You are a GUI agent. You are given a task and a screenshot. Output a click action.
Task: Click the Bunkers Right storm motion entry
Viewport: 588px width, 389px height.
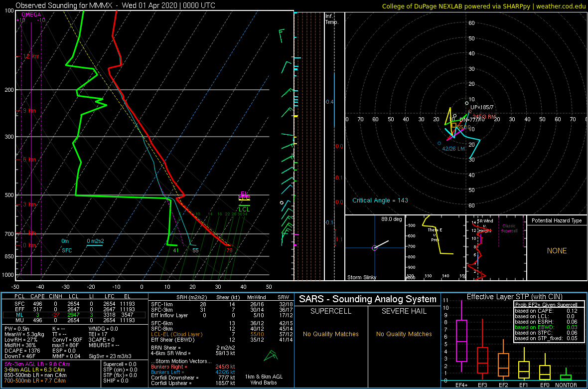pos(193,367)
